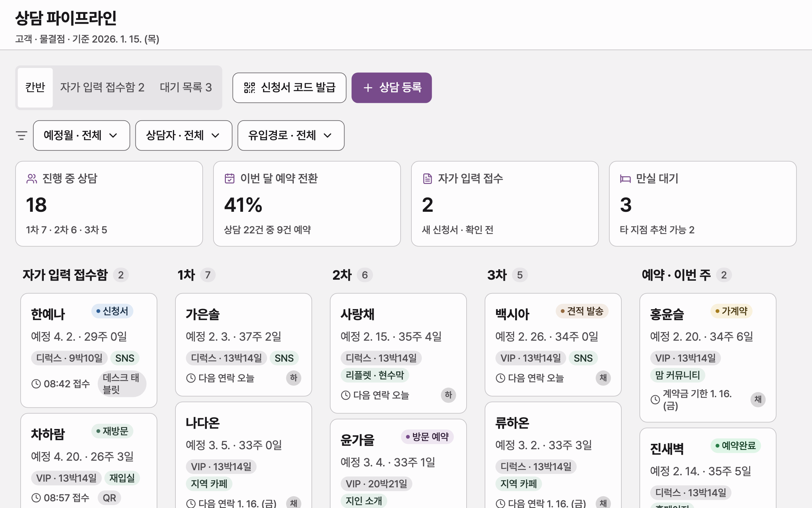Click the clock icon on 백시아 card

(500, 378)
